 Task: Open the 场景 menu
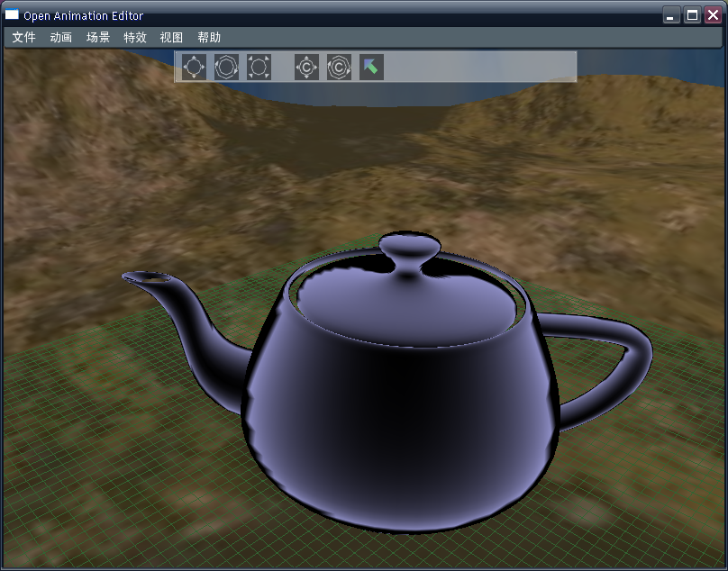pyautogui.click(x=98, y=37)
